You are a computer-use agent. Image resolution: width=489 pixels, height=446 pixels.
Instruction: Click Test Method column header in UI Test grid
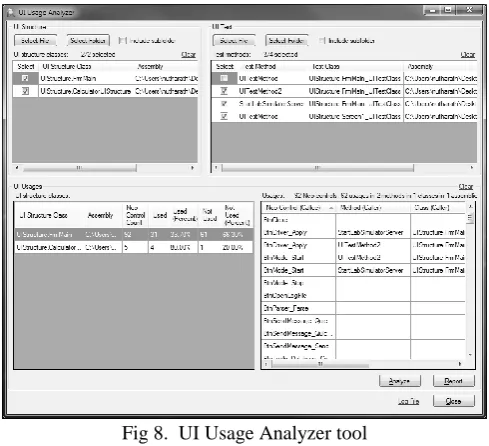point(272,66)
